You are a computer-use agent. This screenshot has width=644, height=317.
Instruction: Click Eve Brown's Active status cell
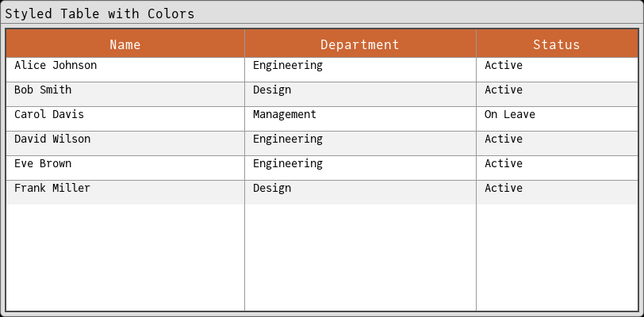[x=504, y=164]
